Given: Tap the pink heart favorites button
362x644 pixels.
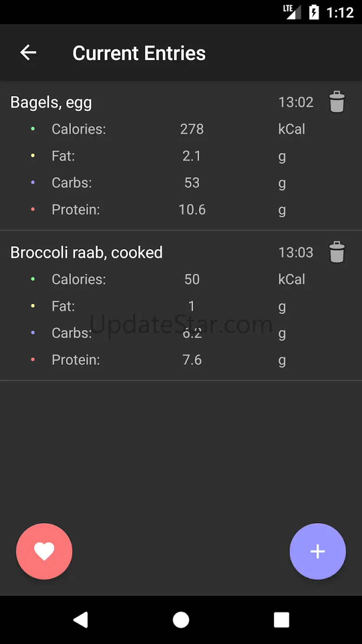Looking at the screenshot, I should 44,551.
